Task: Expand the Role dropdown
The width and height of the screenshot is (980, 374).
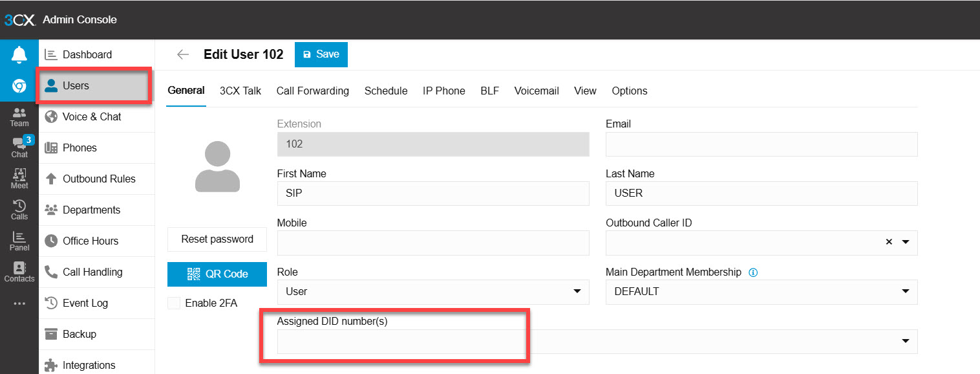Action: (x=577, y=292)
